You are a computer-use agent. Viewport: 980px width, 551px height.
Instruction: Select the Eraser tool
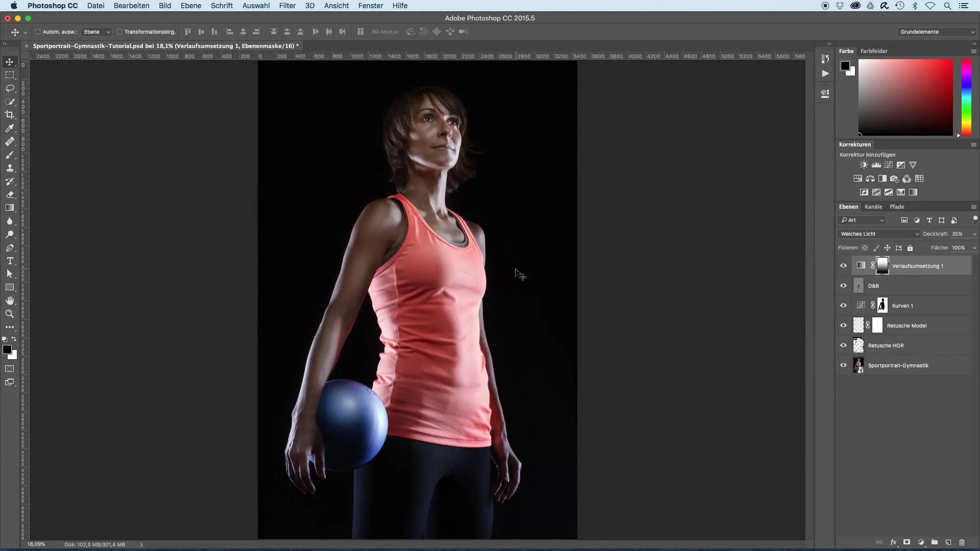tap(10, 194)
